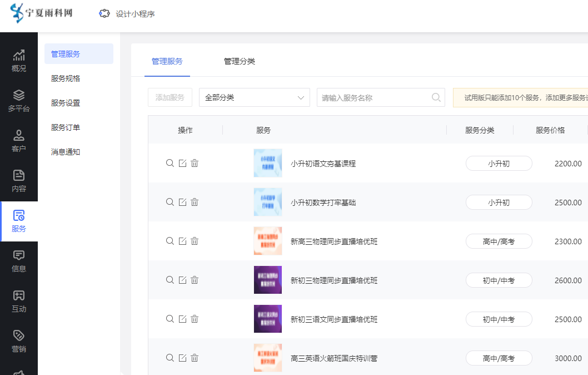Click the trial version notice banner
The height and width of the screenshot is (375, 588).
[x=521, y=97]
